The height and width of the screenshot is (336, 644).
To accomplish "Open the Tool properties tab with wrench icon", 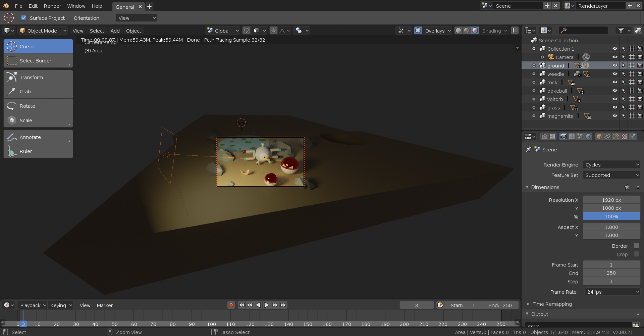I will [x=544, y=137].
